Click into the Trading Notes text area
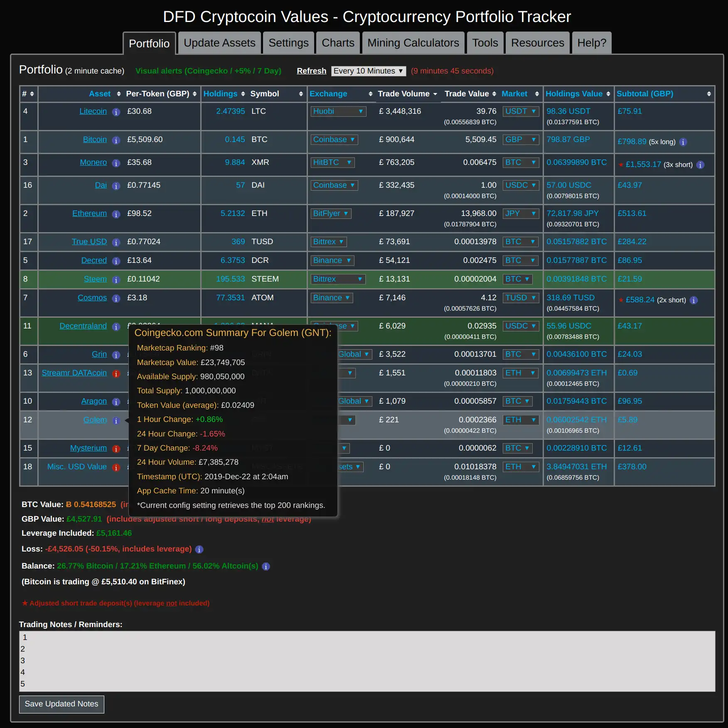728x728 pixels. [367, 661]
